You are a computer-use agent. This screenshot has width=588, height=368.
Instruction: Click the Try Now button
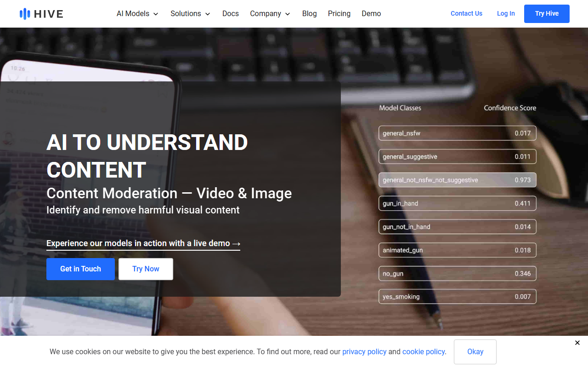[146, 269]
